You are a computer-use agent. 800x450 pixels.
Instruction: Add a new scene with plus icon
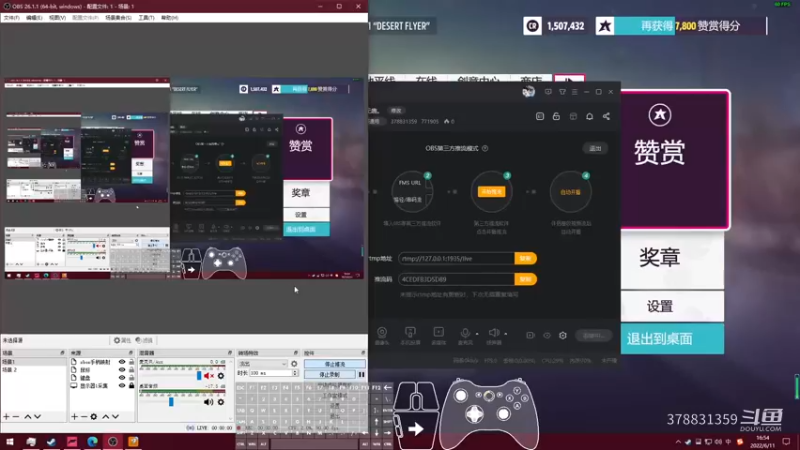(x=6, y=417)
